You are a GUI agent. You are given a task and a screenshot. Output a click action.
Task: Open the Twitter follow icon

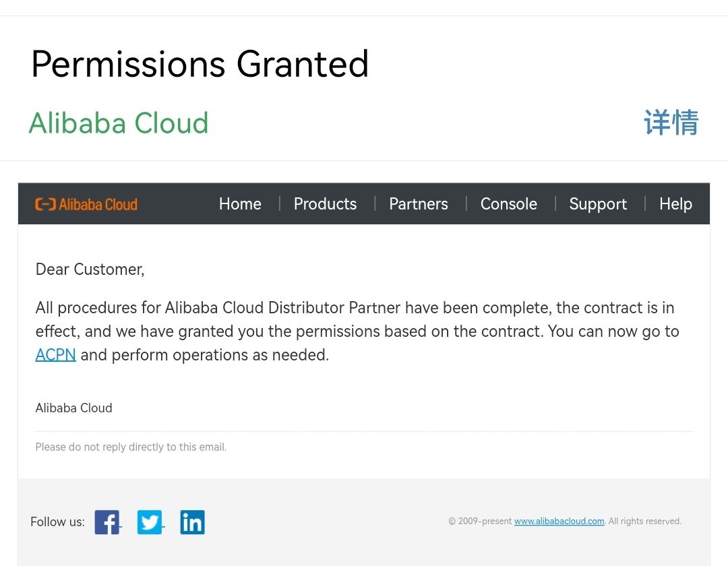(150, 522)
